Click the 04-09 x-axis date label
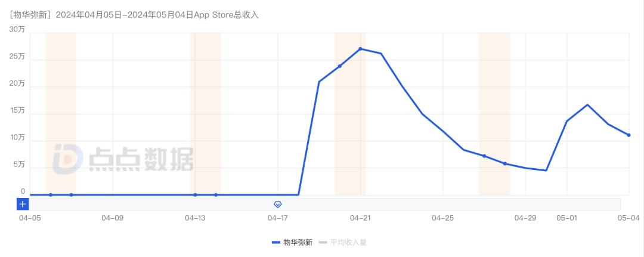The width and height of the screenshot is (644, 257). (113, 218)
